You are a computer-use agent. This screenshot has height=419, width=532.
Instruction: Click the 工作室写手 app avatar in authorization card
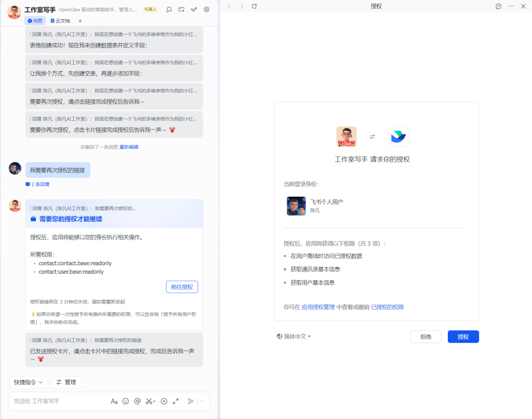coord(346,137)
